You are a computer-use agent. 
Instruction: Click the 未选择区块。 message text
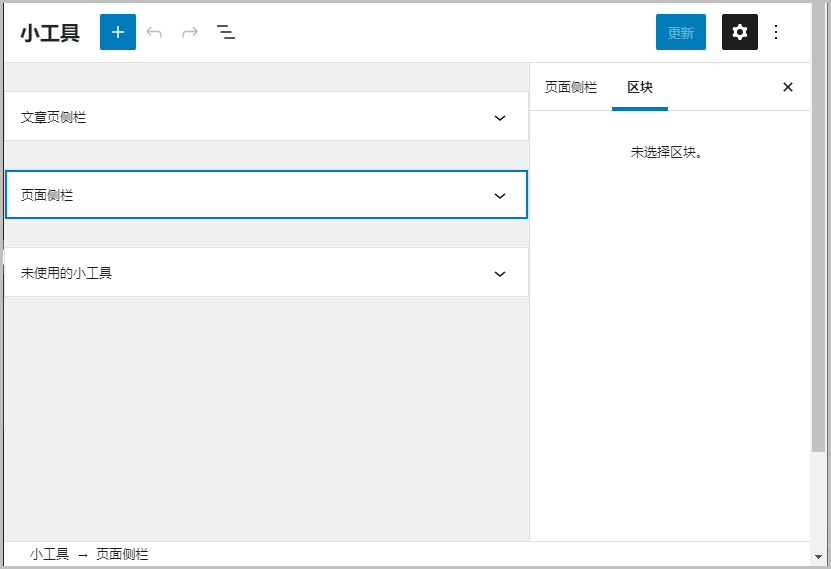[x=666, y=153]
